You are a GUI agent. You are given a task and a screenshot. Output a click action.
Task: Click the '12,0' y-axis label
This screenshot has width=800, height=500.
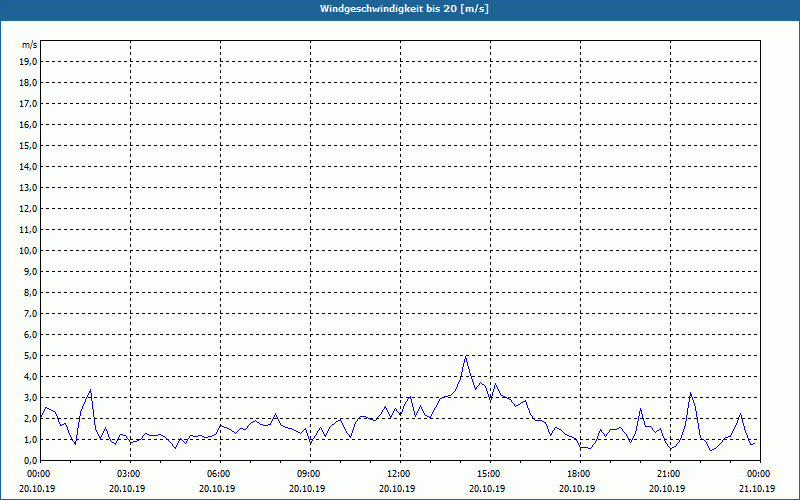29,209
